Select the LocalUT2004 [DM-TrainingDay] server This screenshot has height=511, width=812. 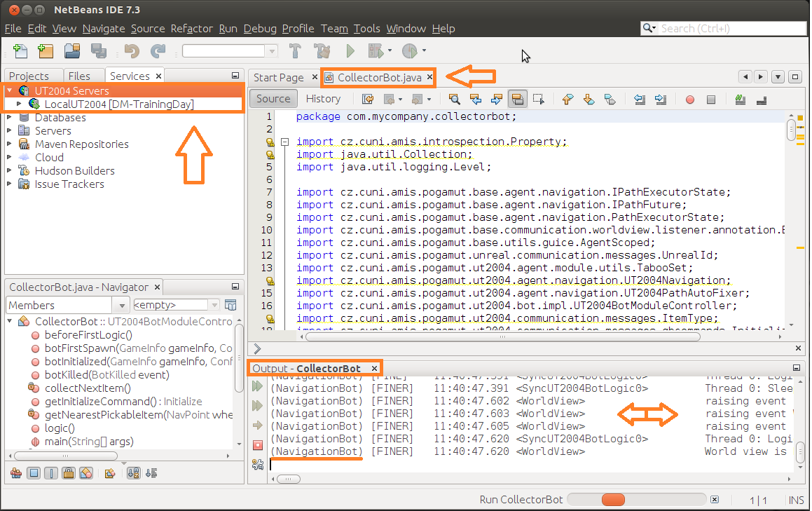tap(114, 104)
